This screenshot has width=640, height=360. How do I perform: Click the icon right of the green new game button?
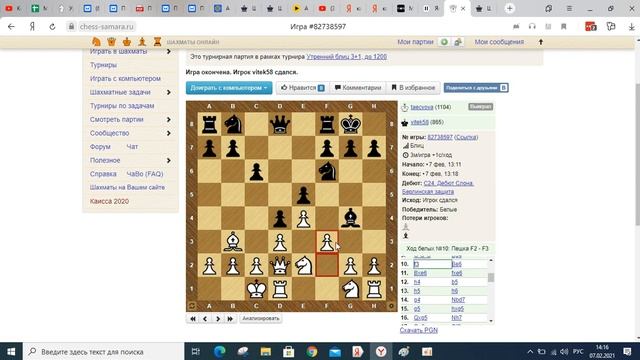click(x=458, y=42)
